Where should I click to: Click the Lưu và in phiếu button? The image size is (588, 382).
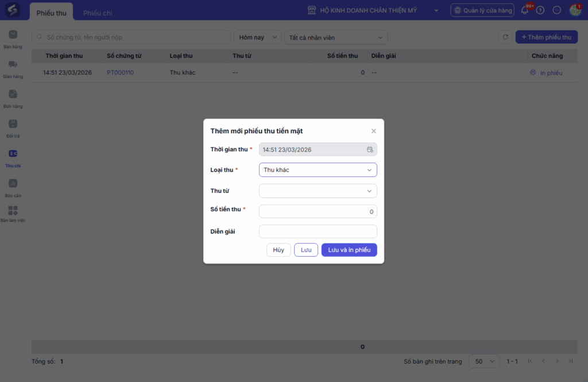pyautogui.click(x=349, y=250)
